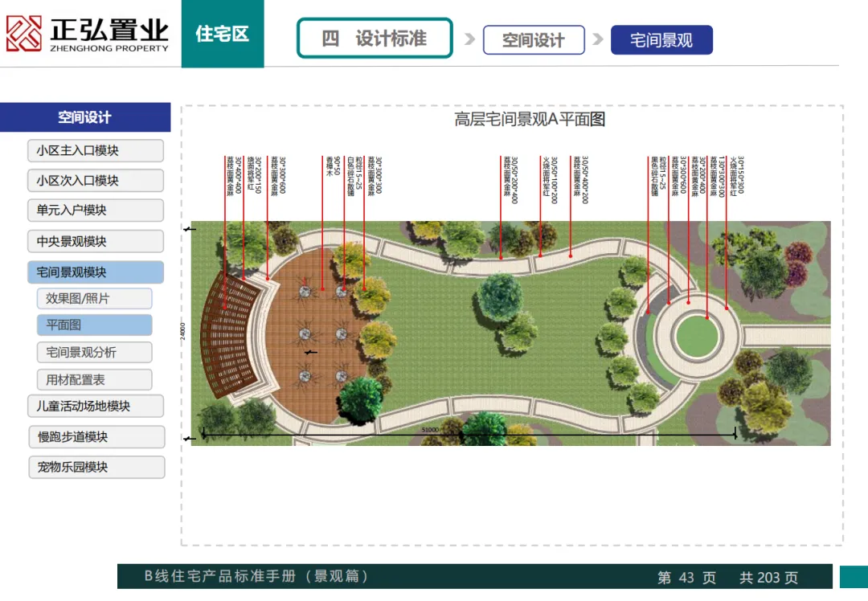This screenshot has height=601, width=868.
Task: Click the 空间设计 breadcrumb button
Action: point(534,40)
